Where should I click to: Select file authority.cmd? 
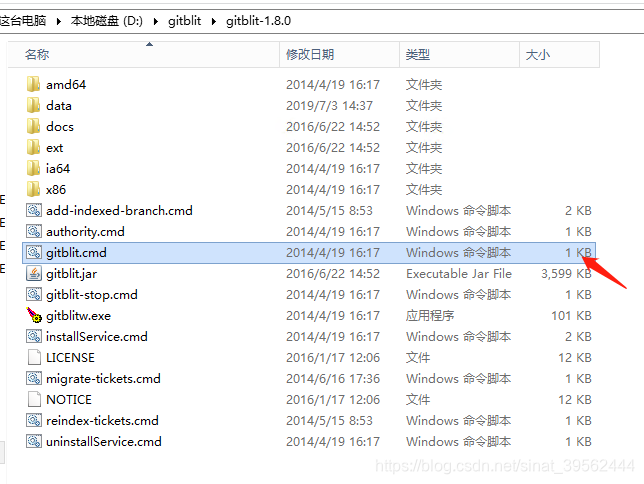(85, 231)
